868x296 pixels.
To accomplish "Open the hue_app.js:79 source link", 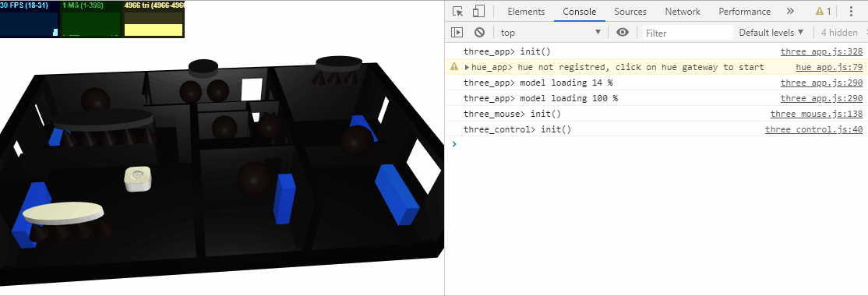I will click(x=829, y=68).
